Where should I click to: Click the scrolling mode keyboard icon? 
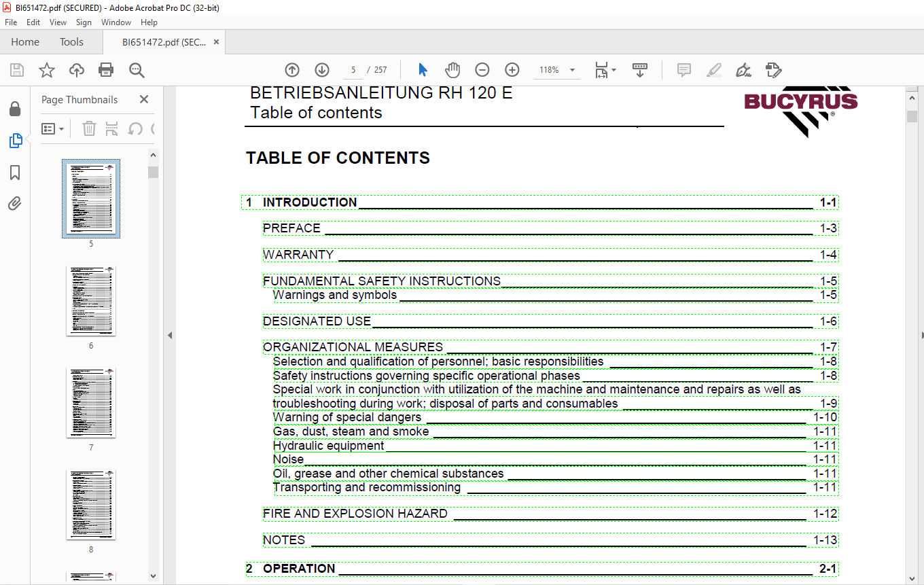tap(639, 70)
